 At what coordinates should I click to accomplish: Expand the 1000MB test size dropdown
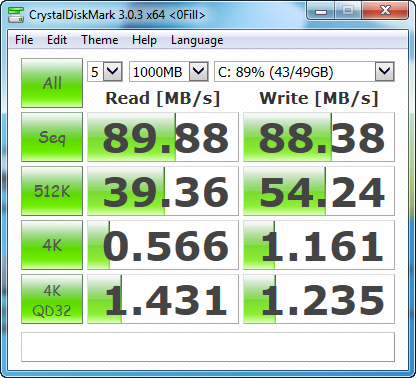[x=169, y=71]
